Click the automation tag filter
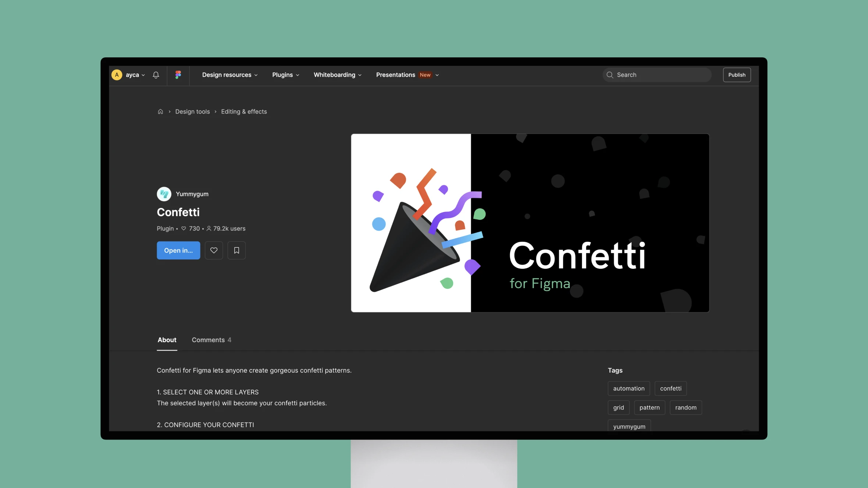This screenshot has width=868, height=488. point(629,388)
